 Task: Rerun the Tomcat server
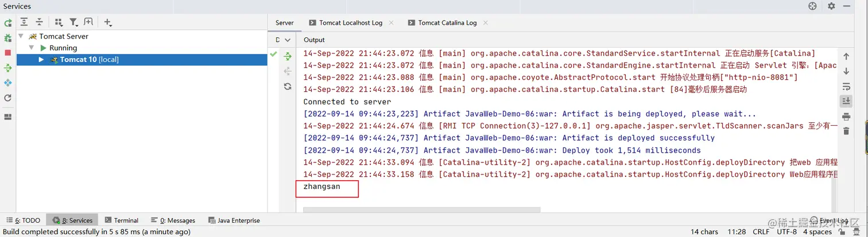click(8, 23)
